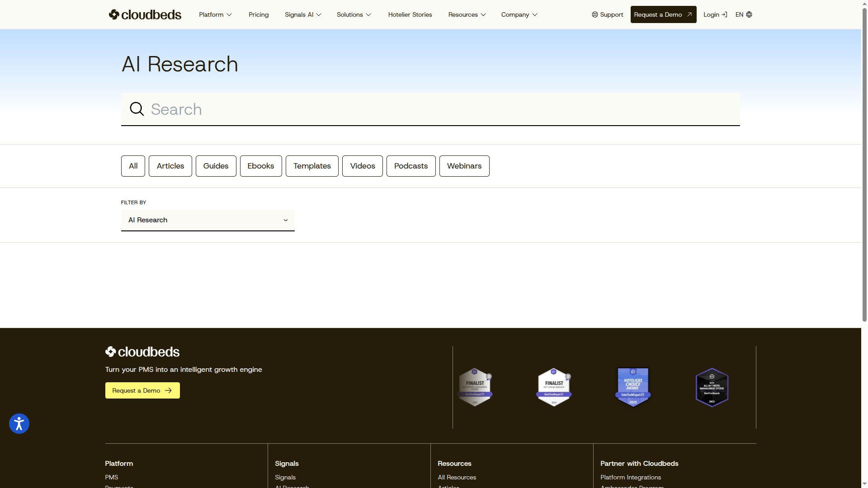The image size is (868, 488).
Task: Click the arrow icon on Request a Demo
Action: coord(689,14)
